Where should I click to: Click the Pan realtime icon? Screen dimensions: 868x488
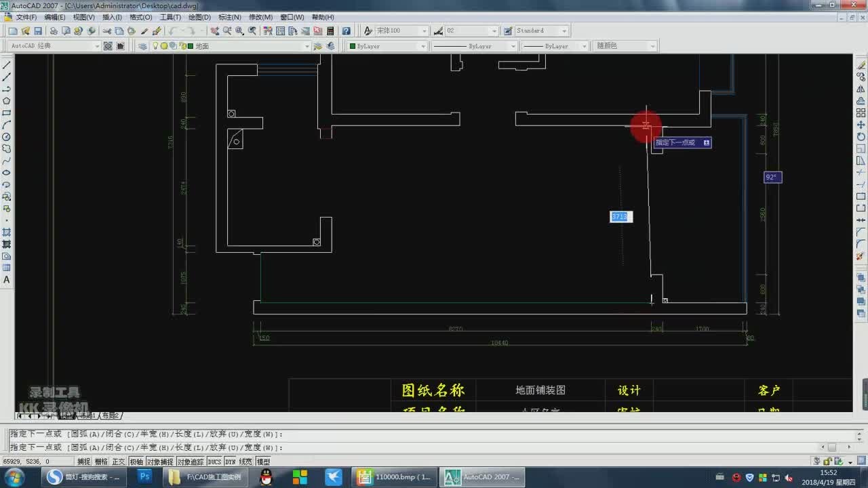point(215,31)
